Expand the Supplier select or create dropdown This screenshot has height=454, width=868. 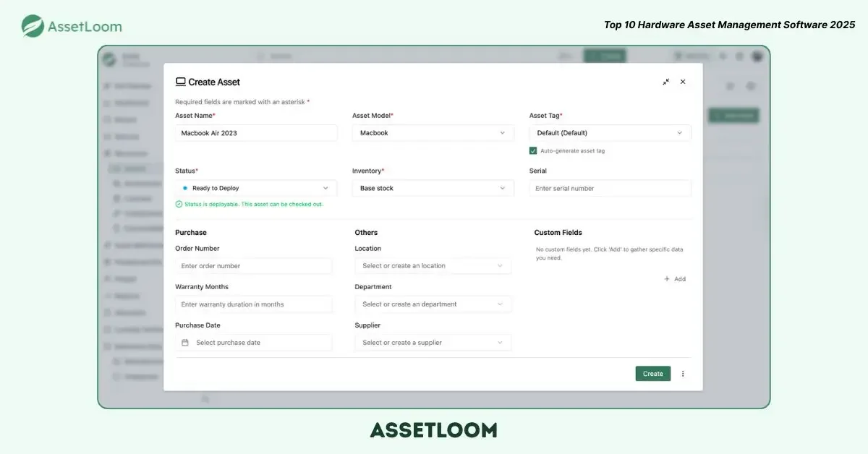click(x=433, y=343)
